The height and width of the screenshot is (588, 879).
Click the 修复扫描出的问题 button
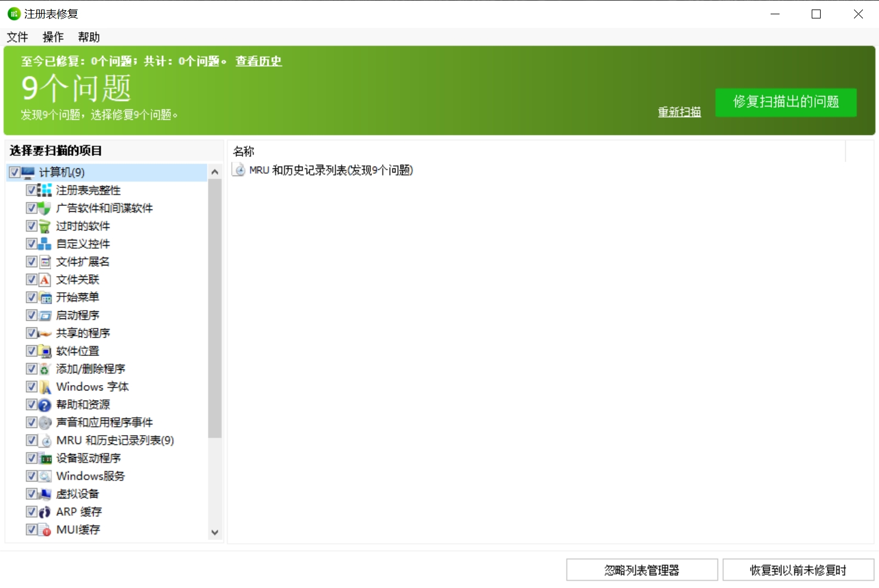[x=785, y=102]
